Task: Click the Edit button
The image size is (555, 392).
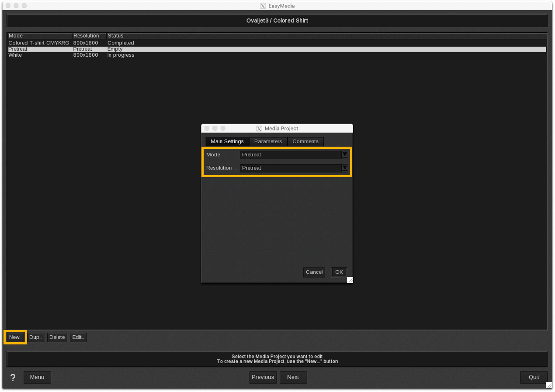Action: click(x=78, y=337)
